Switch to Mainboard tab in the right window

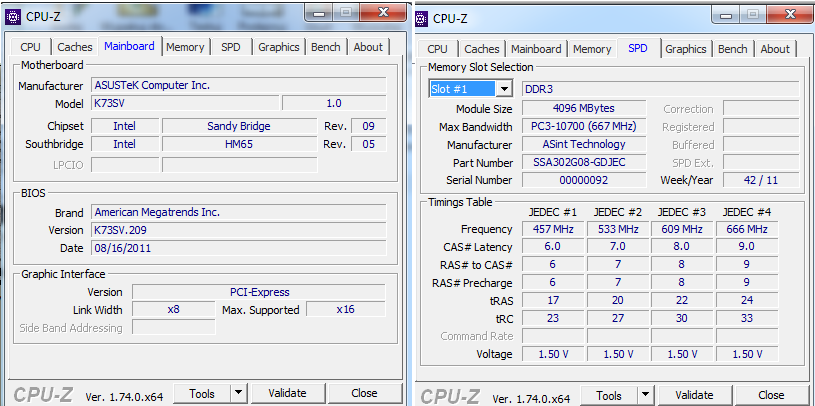(x=536, y=49)
